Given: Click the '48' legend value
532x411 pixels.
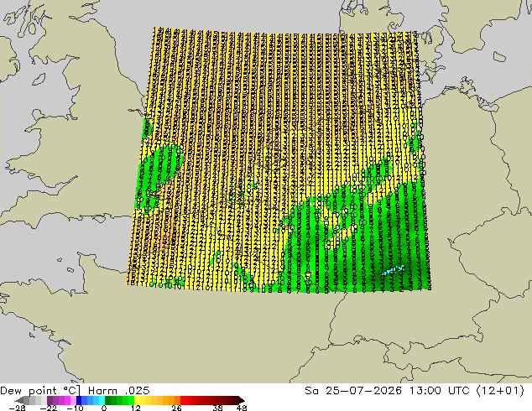Looking at the screenshot, I should (242, 408).
